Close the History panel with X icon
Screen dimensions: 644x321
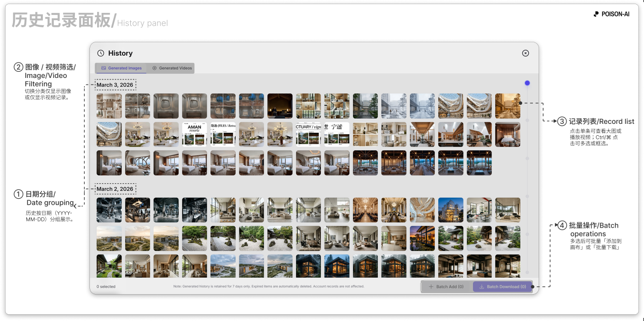click(525, 53)
